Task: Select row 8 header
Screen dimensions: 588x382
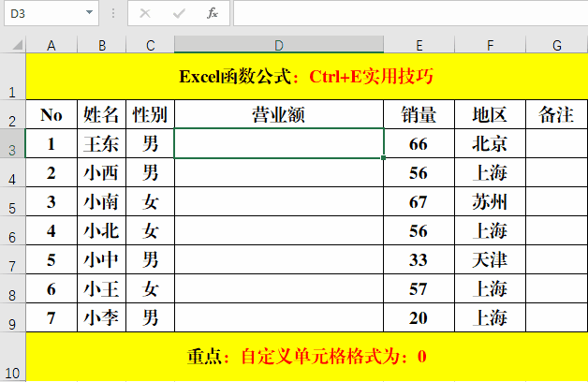Action: point(12,288)
